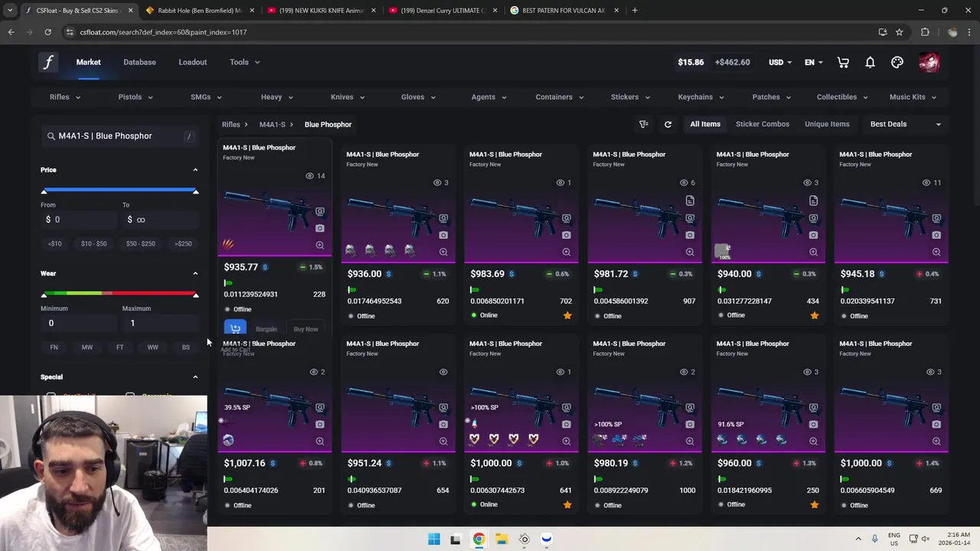This screenshot has height=551, width=980.
Task: Click the gold star on $960.00 listing
Action: (x=814, y=504)
